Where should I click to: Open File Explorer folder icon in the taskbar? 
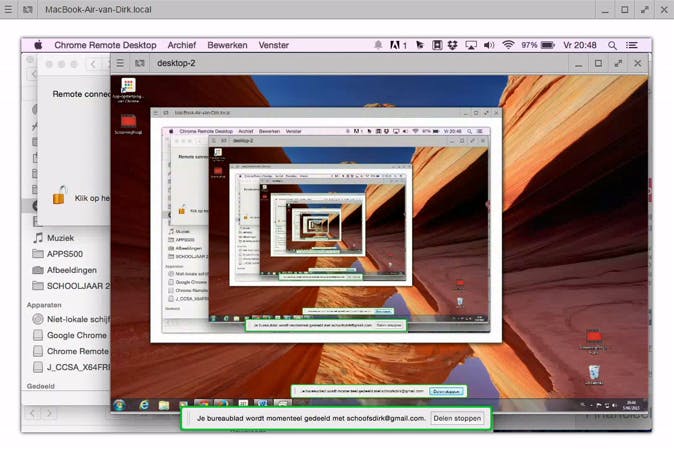pos(164,405)
